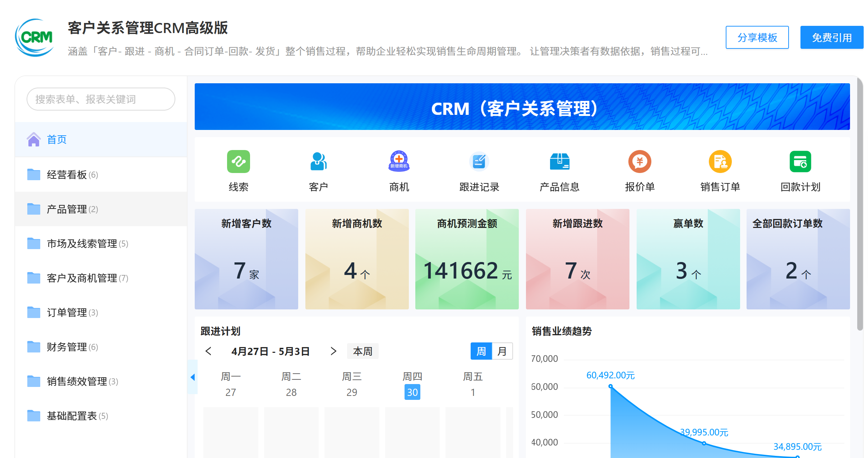Click the vertical scrollbar on the right

860,205
